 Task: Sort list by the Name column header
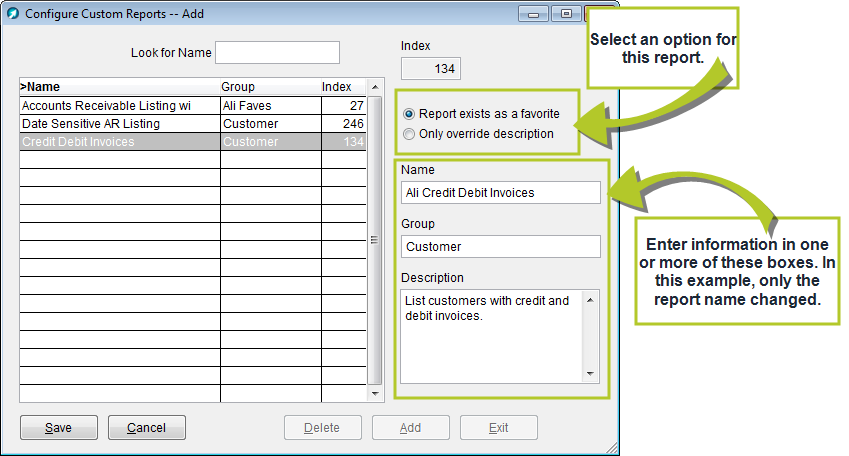(120, 87)
